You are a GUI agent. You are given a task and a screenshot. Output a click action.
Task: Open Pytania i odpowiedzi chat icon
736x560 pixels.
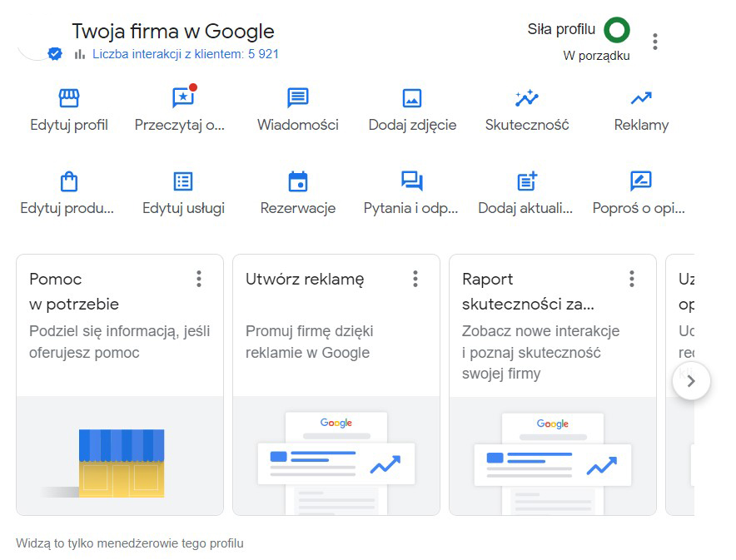(412, 181)
